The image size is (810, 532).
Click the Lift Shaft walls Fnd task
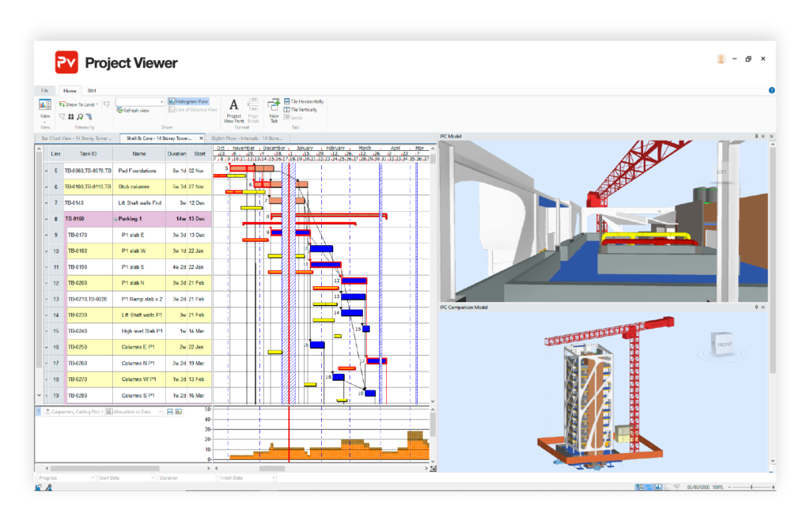(x=139, y=203)
